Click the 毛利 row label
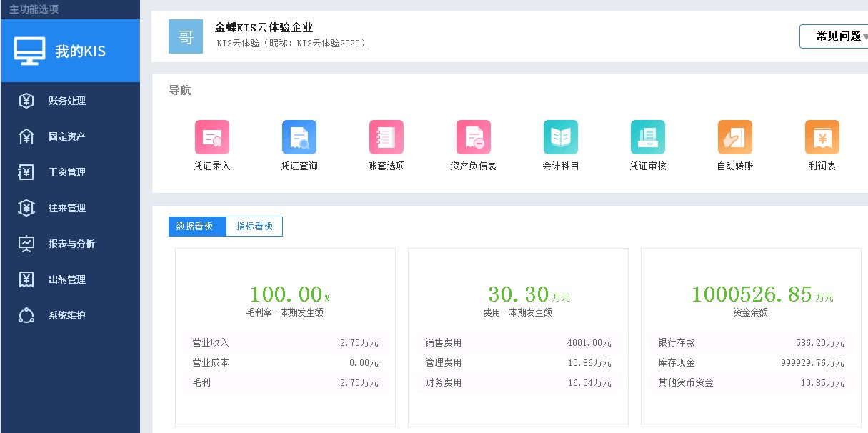This screenshot has width=868, height=433. (x=201, y=382)
